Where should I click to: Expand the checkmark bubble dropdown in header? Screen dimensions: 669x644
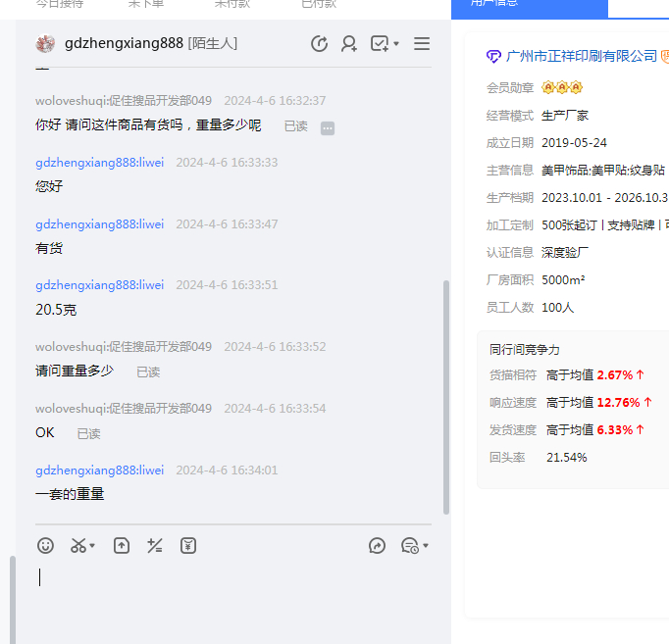(396, 44)
